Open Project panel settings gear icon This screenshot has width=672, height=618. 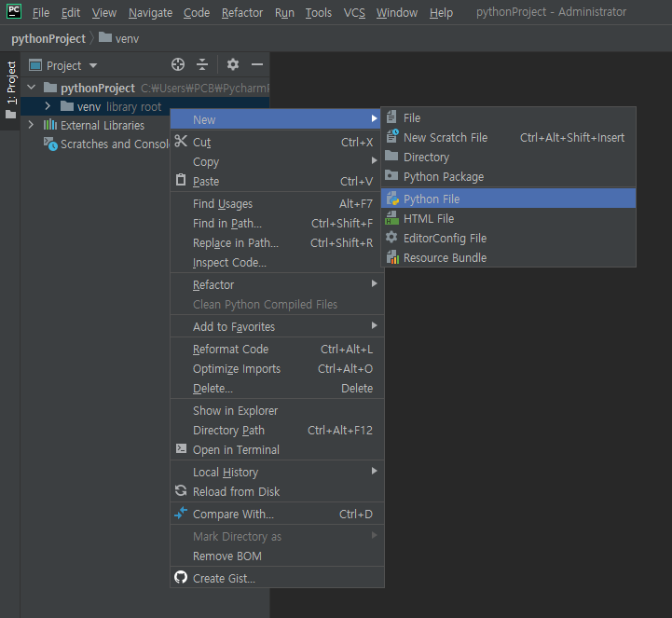[x=233, y=64]
